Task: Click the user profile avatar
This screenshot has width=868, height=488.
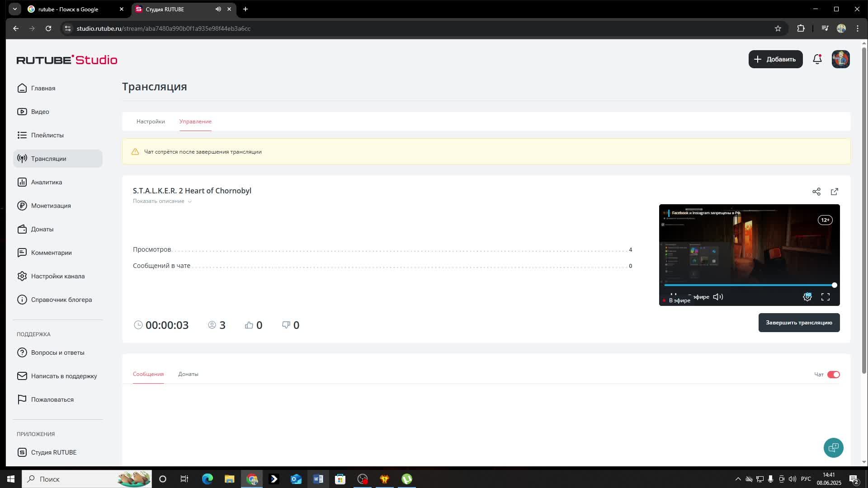Action: tap(840, 59)
